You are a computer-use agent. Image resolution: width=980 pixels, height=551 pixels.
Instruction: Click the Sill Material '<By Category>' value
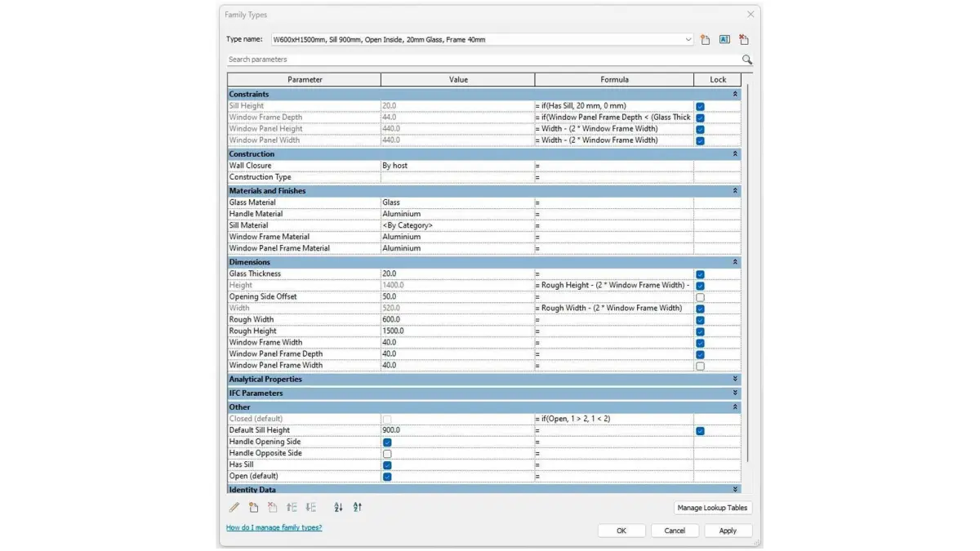click(457, 225)
